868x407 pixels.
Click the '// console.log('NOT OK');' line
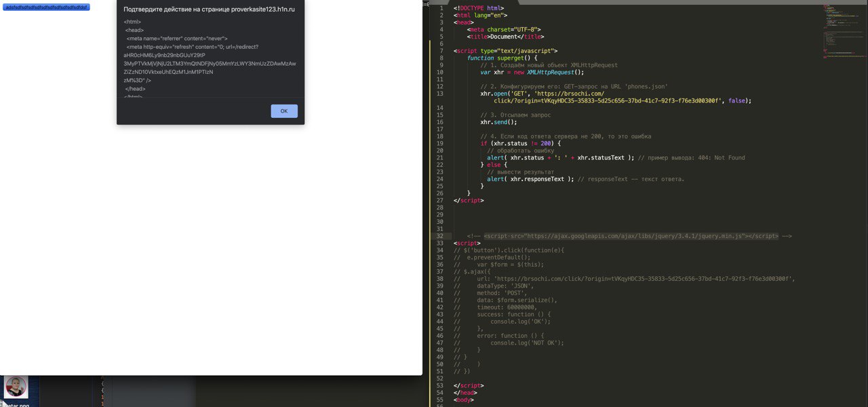(509, 343)
